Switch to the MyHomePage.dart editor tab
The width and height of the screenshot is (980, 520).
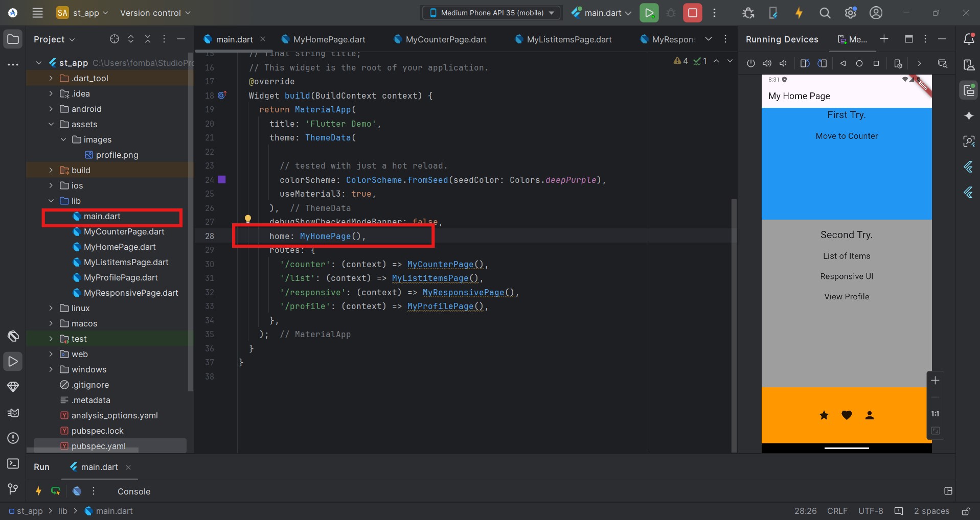point(329,39)
